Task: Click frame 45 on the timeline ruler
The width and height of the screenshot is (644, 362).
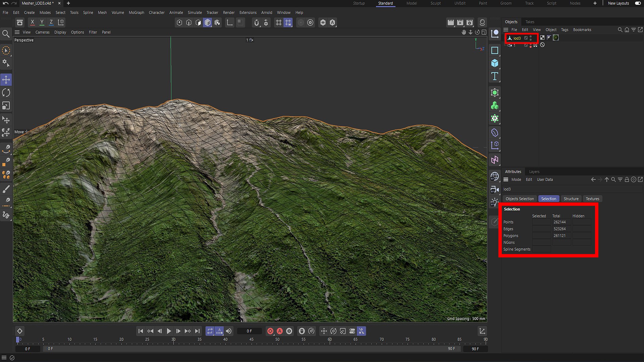Action: [x=251, y=340]
